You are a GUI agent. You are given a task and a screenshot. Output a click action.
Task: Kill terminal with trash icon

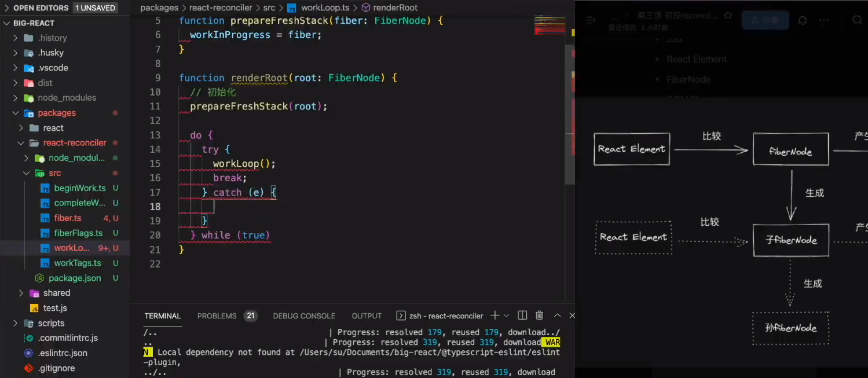point(539,315)
